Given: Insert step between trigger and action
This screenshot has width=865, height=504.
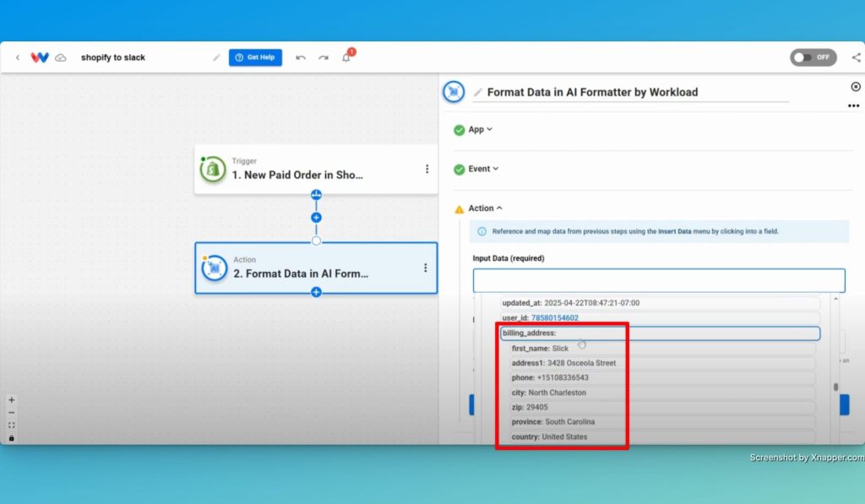Looking at the screenshot, I should pyautogui.click(x=316, y=218).
